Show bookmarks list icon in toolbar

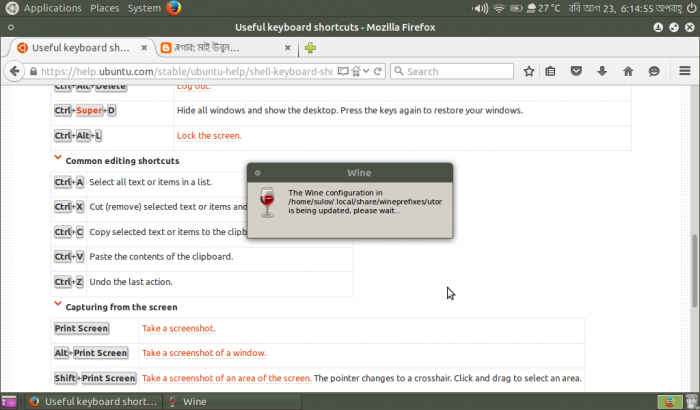click(550, 71)
